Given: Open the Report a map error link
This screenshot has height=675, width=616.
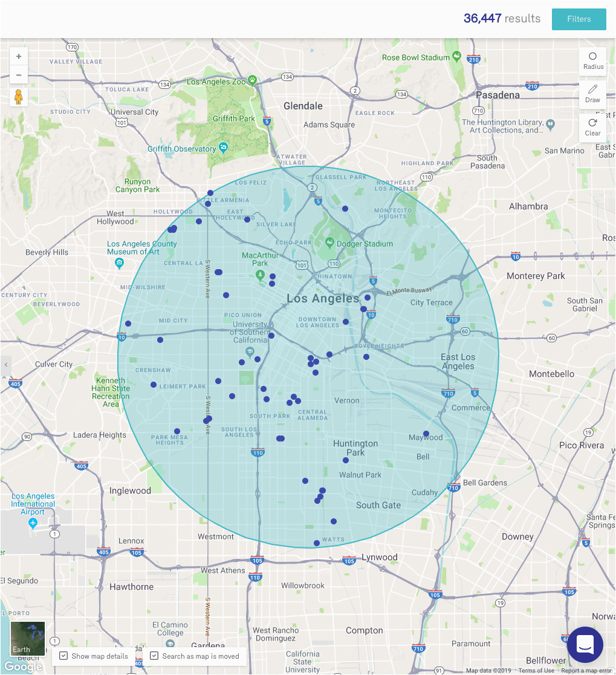Looking at the screenshot, I should point(586,670).
